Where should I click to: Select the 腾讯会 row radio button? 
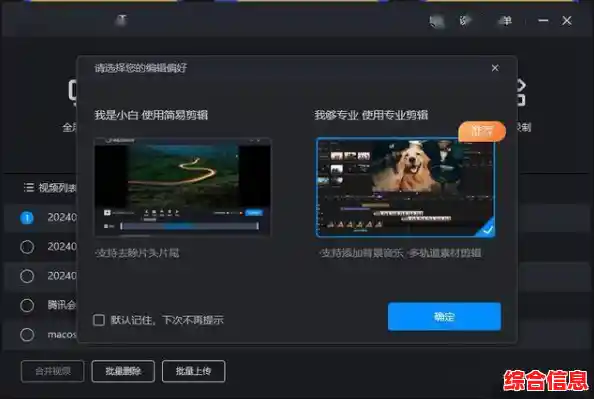(27, 305)
